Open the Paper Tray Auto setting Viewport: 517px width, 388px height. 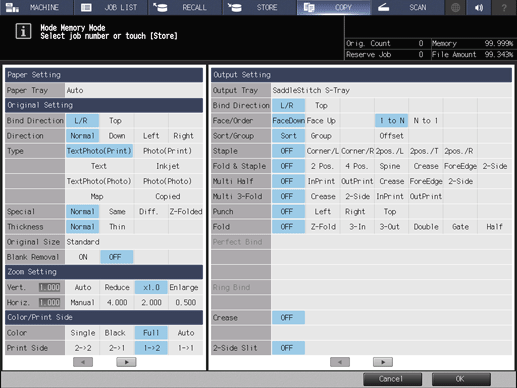tap(134, 90)
